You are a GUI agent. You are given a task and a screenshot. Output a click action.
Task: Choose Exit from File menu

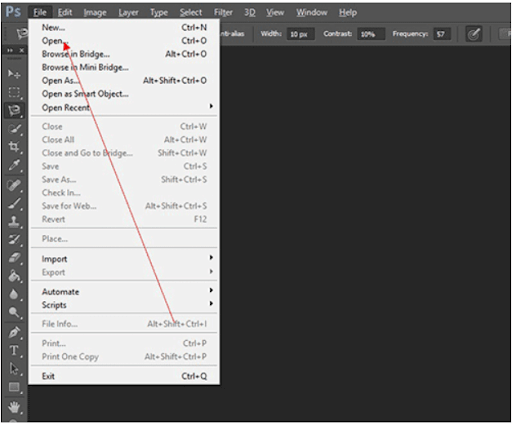(x=124, y=376)
